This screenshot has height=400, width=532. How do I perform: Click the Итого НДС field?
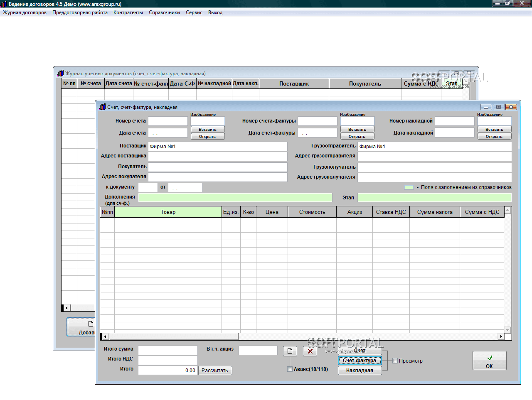coord(168,360)
